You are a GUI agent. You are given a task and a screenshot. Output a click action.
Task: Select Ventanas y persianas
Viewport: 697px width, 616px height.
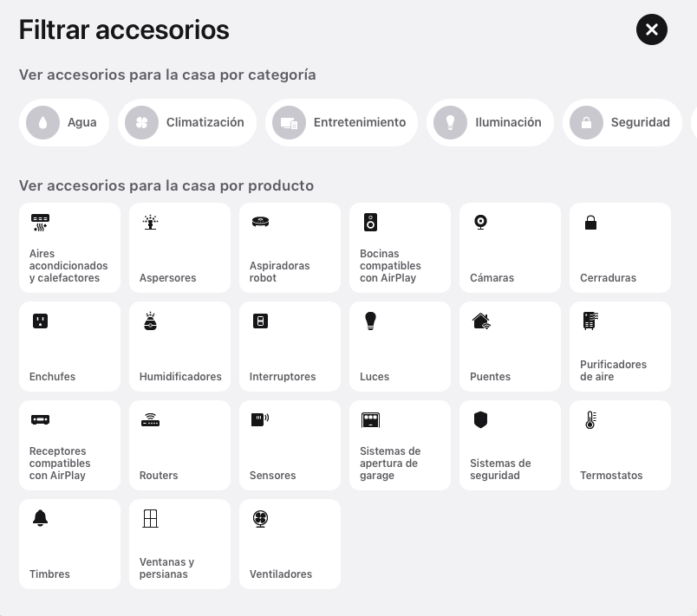point(179,543)
